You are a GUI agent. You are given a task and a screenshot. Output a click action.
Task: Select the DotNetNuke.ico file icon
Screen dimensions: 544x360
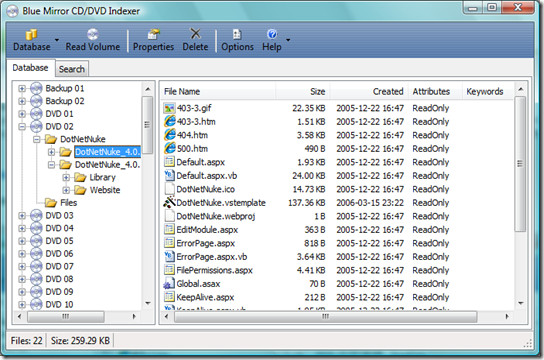point(169,189)
